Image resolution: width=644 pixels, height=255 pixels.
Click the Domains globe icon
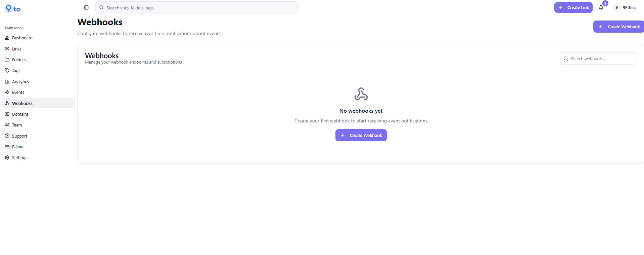click(x=7, y=114)
